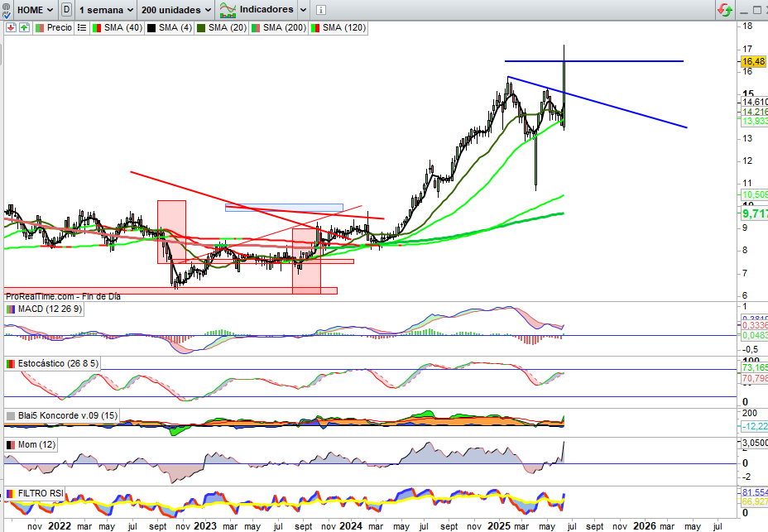Click the gray Koncorde swatch icon

(x=10, y=415)
